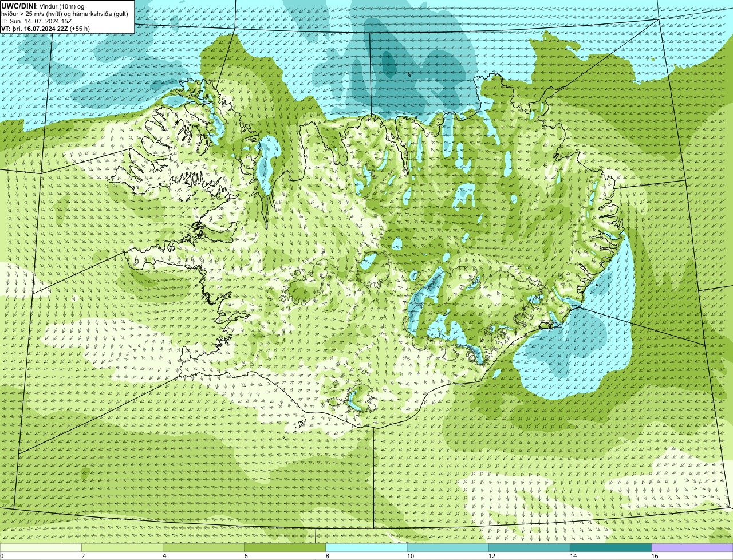Click the '6' colour scale label

(246, 556)
